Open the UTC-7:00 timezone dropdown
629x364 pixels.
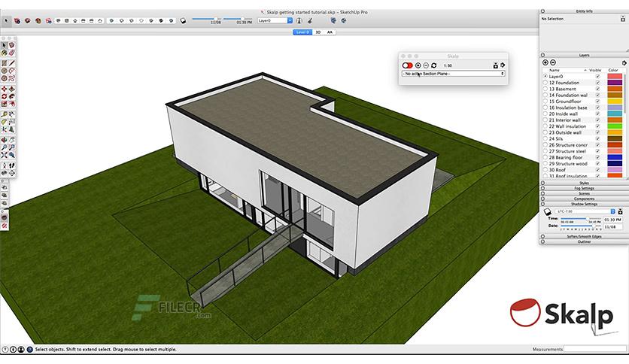585,211
